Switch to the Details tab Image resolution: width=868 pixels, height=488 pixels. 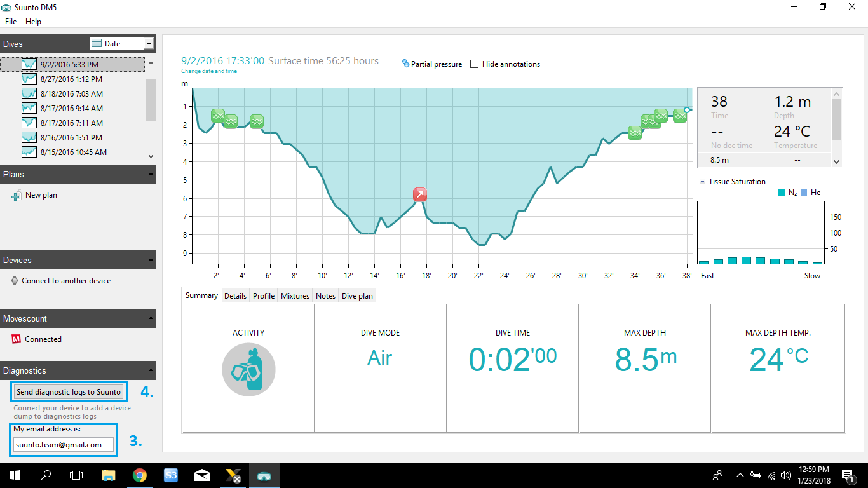pyautogui.click(x=235, y=296)
